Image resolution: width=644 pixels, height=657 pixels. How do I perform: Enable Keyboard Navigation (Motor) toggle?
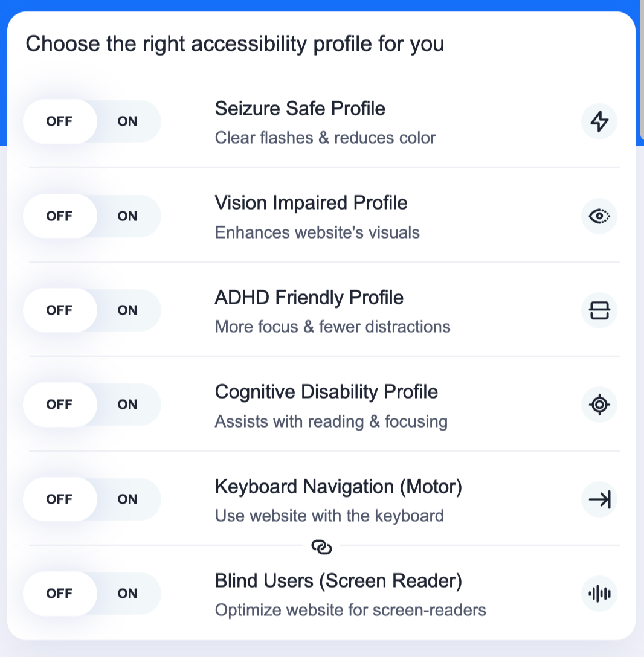click(x=127, y=499)
